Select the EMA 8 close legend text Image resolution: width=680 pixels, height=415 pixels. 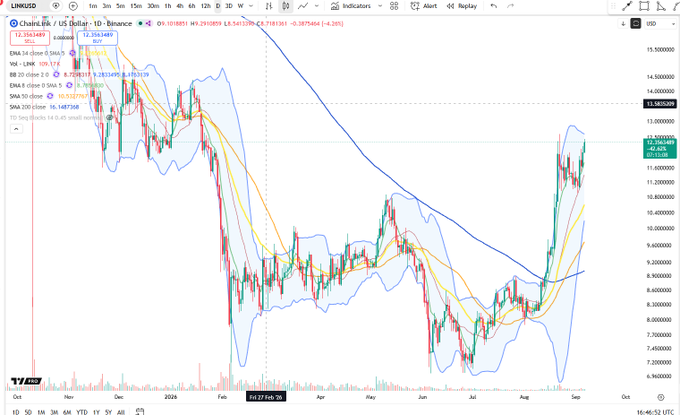36,85
